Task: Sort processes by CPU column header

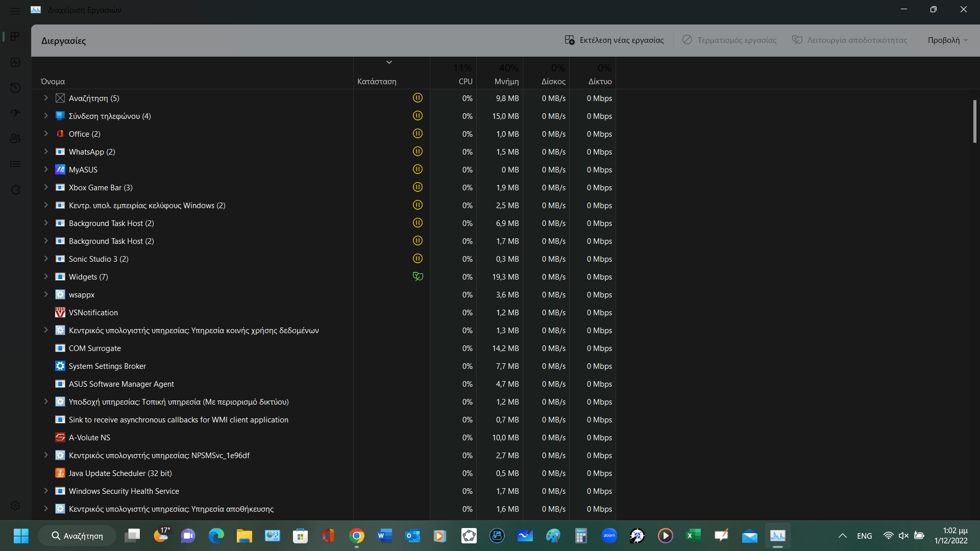Action: (465, 81)
